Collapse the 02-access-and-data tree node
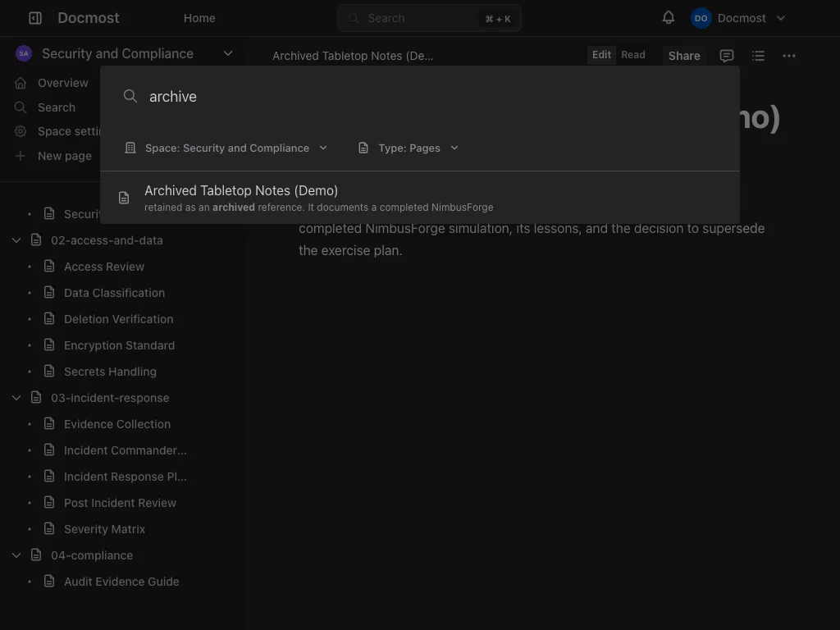The width and height of the screenshot is (840, 630). coord(16,240)
